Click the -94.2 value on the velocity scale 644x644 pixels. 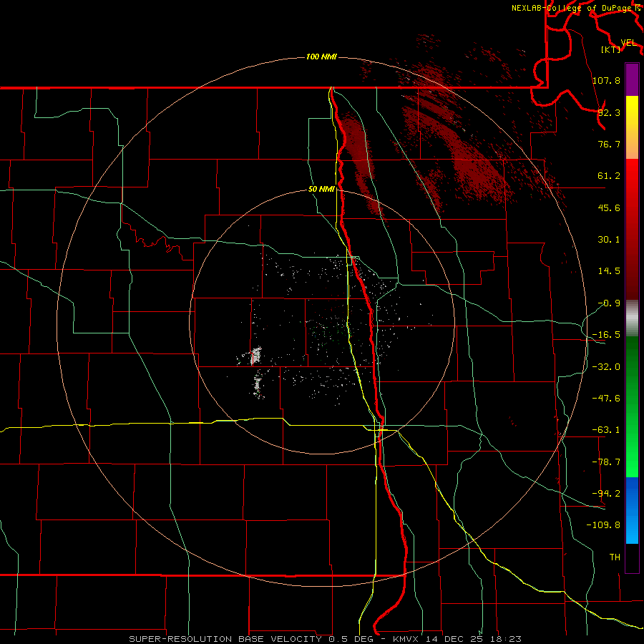606,494
